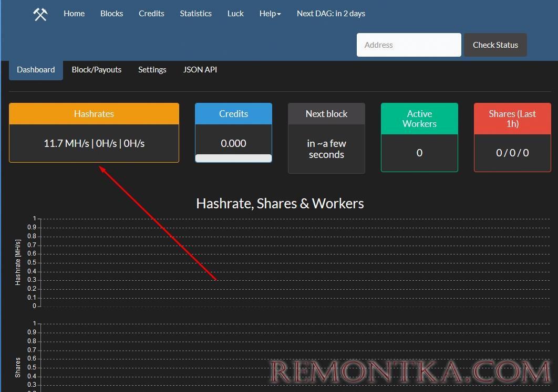
Task: Select the Dashboard tab
Action: [x=36, y=70]
